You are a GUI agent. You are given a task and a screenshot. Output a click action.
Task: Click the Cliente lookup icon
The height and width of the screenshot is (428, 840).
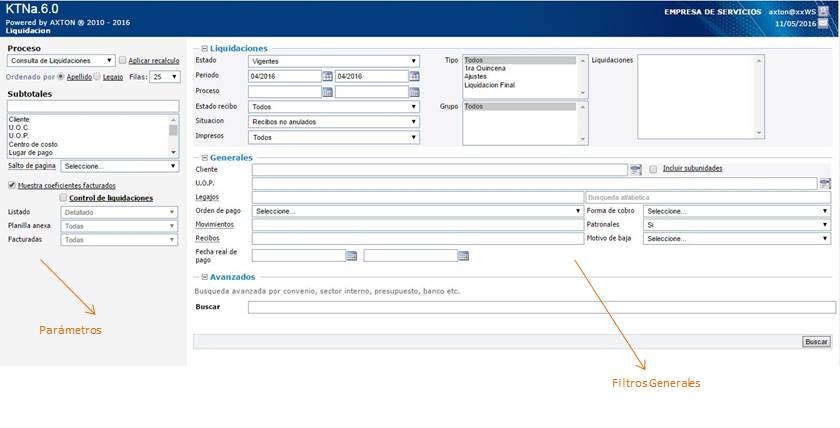pyautogui.click(x=635, y=169)
